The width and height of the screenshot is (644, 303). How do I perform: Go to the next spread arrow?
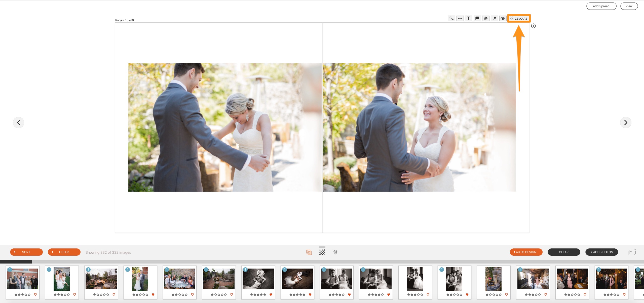[626, 122]
